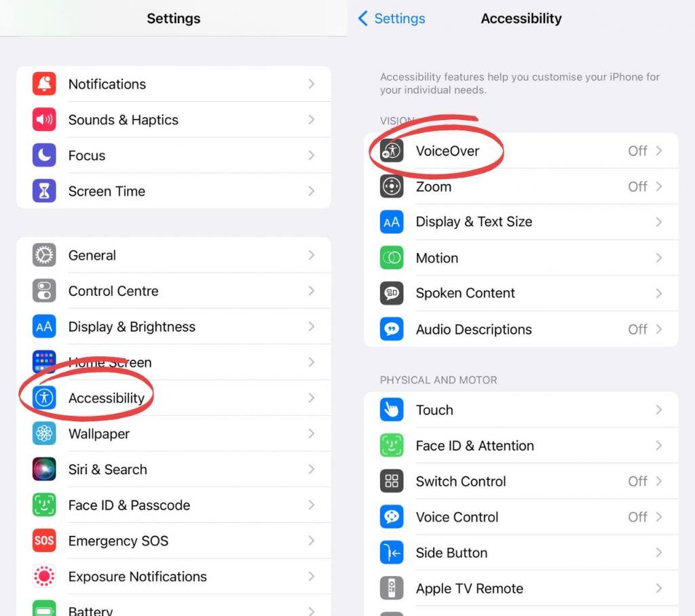Screen dimensions: 695x616
Task: Tap the Apple TV Remote icon
Action: pyautogui.click(x=392, y=588)
